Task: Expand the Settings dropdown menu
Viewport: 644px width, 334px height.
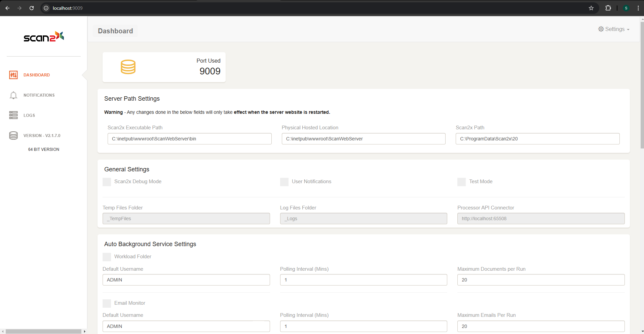Action: (614, 29)
